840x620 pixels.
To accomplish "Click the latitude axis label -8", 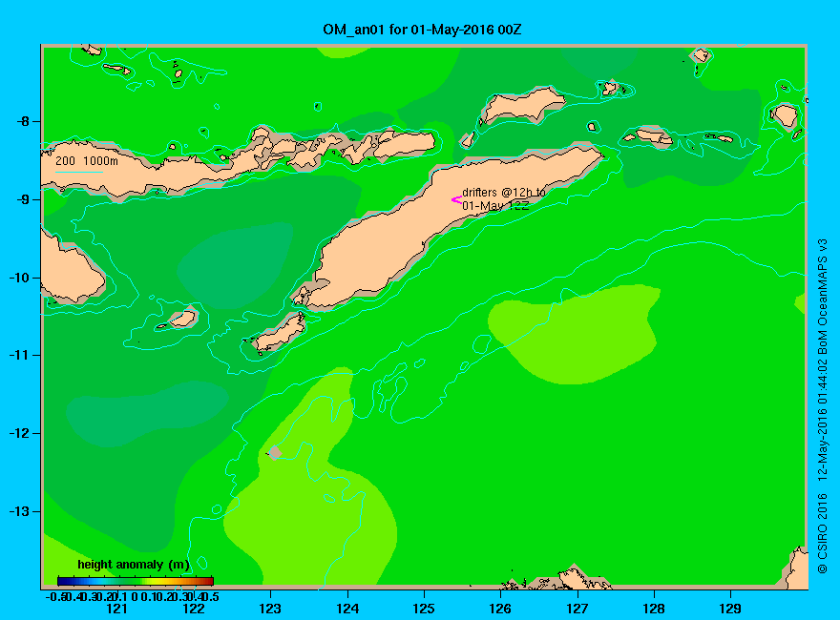I will (x=23, y=121).
